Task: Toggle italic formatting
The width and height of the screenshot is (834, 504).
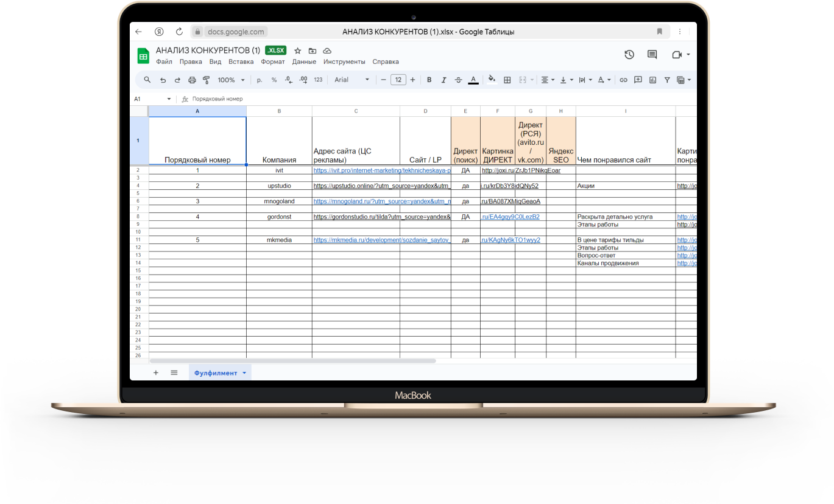Action: coord(444,80)
